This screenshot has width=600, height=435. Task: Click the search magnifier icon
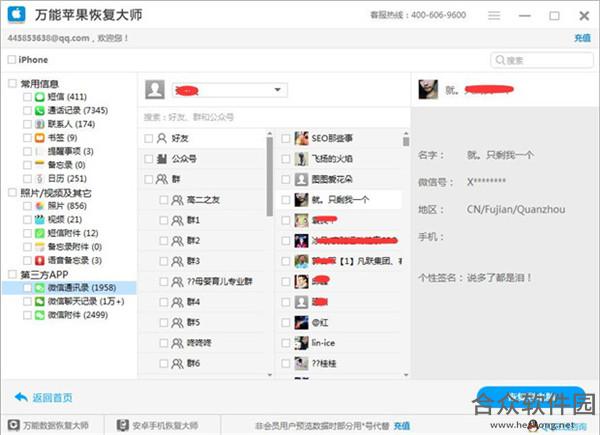click(x=500, y=60)
